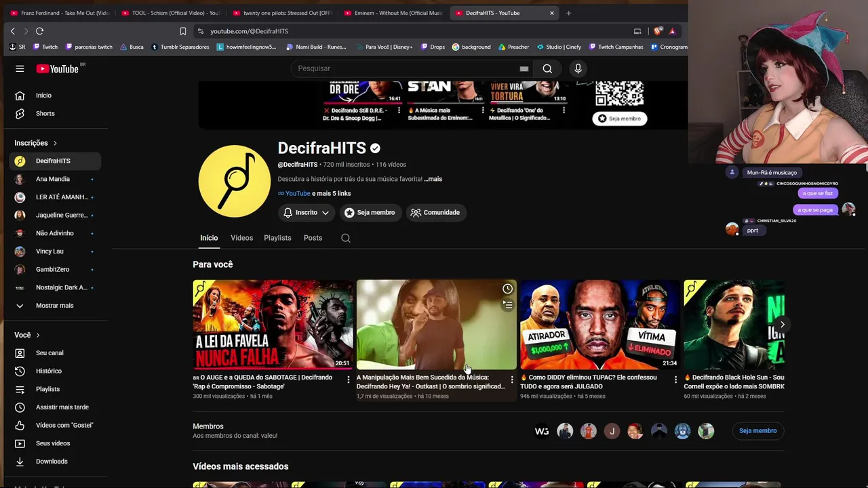The width and height of the screenshot is (868, 488).
Task: Open Shorts from the sidebar icon
Action: click(20, 113)
